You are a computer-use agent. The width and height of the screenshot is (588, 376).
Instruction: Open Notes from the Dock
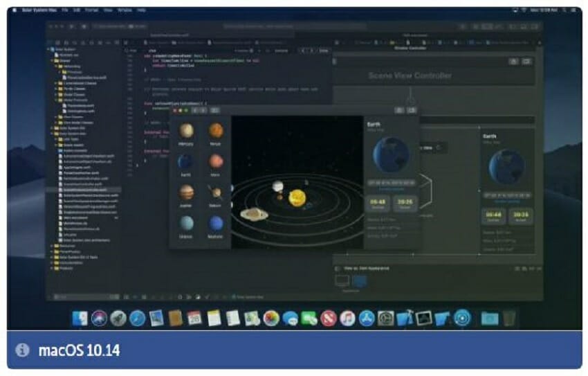pyautogui.click(x=214, y=319)
